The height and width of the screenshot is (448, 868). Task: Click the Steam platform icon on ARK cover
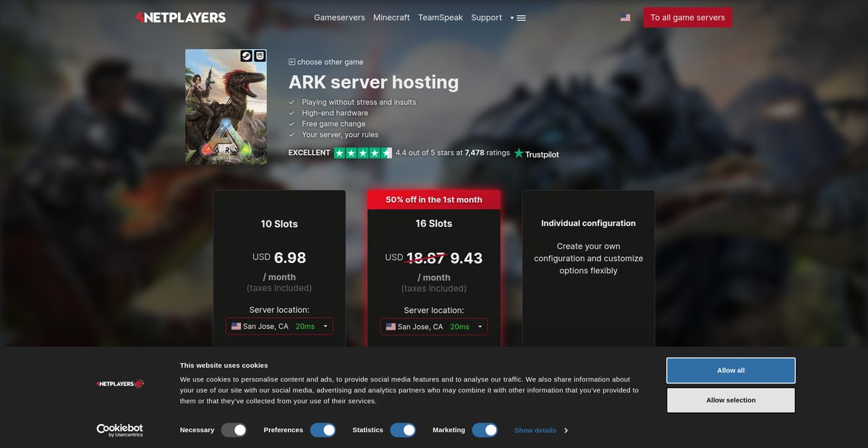click(x=246, y=56)
